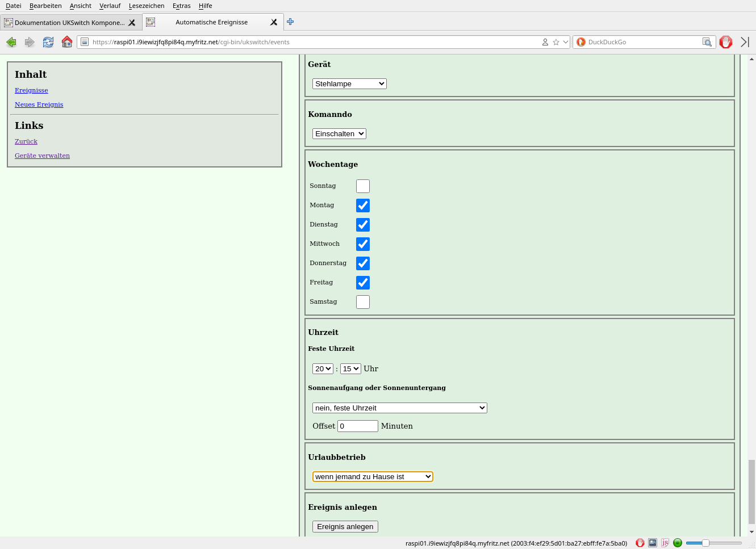Click the Offset minutes input field
The image size is (756, 549).
pyautogui.click(x=357, y=426)
